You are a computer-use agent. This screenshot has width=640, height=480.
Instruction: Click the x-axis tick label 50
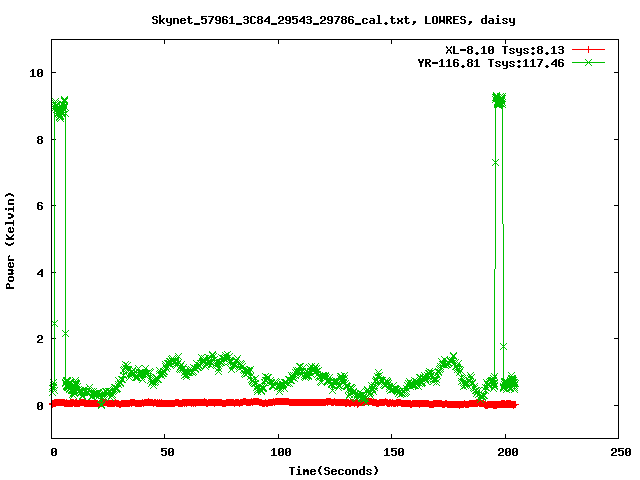click(x=167, y=452)
